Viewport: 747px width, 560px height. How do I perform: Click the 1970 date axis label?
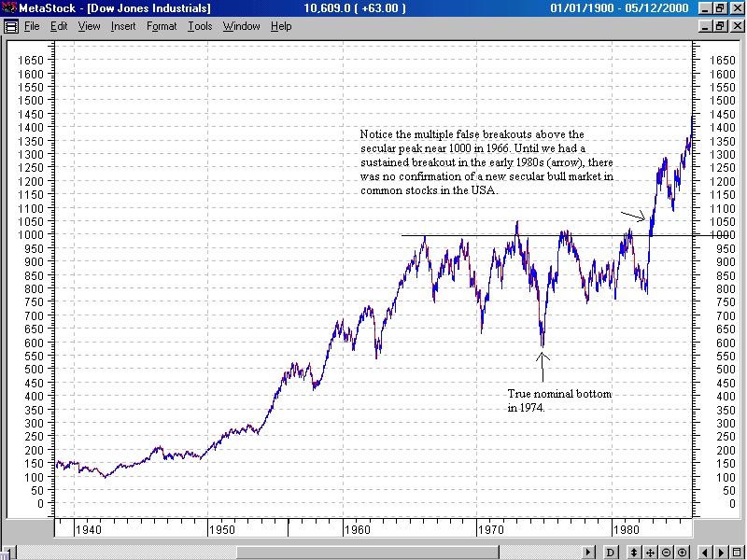[x=491, y=529]
